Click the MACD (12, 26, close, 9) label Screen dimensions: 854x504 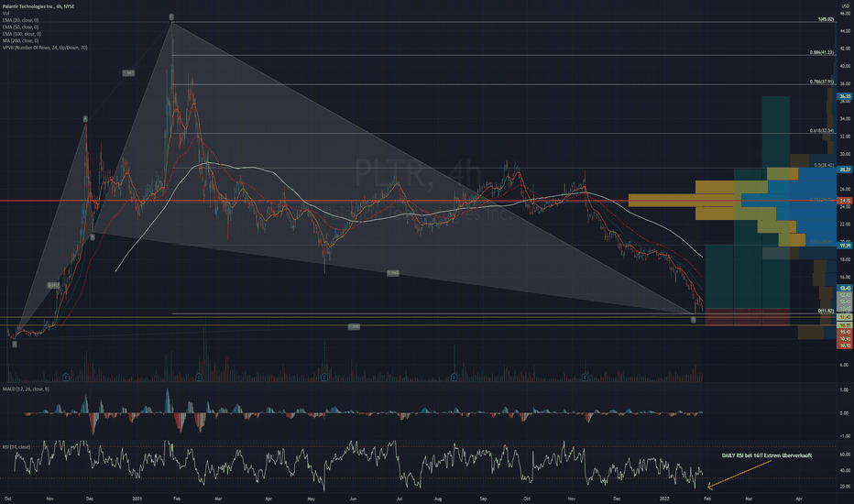26,389
